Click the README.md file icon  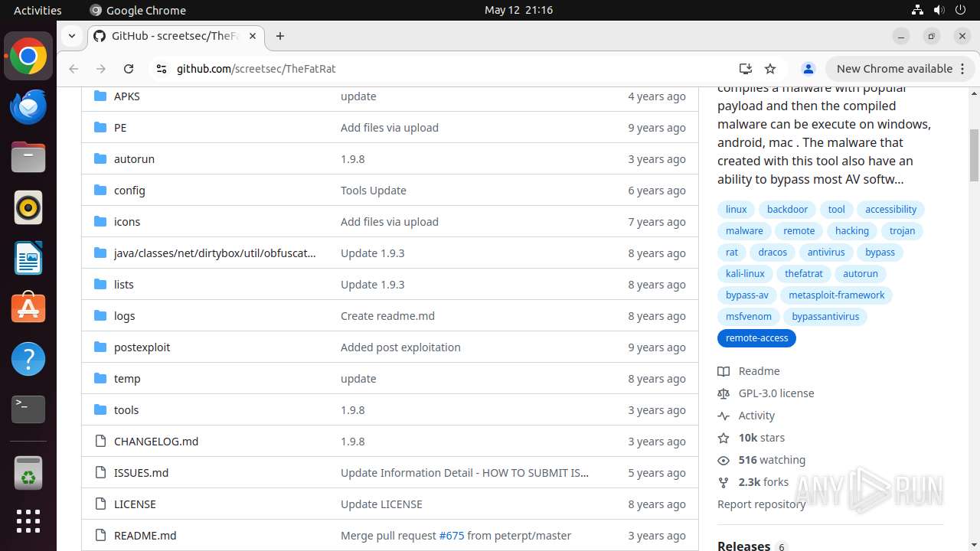[x=100, y=535]
